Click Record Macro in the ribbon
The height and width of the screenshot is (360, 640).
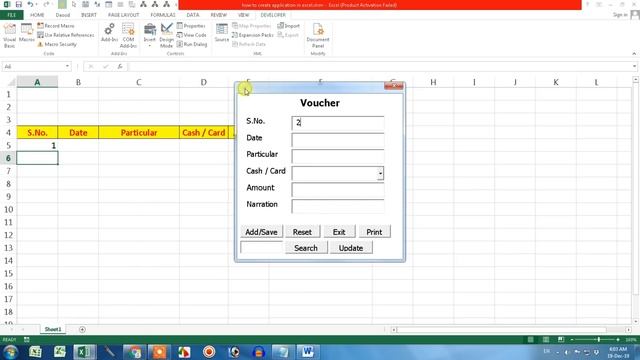tap(56, 26)
